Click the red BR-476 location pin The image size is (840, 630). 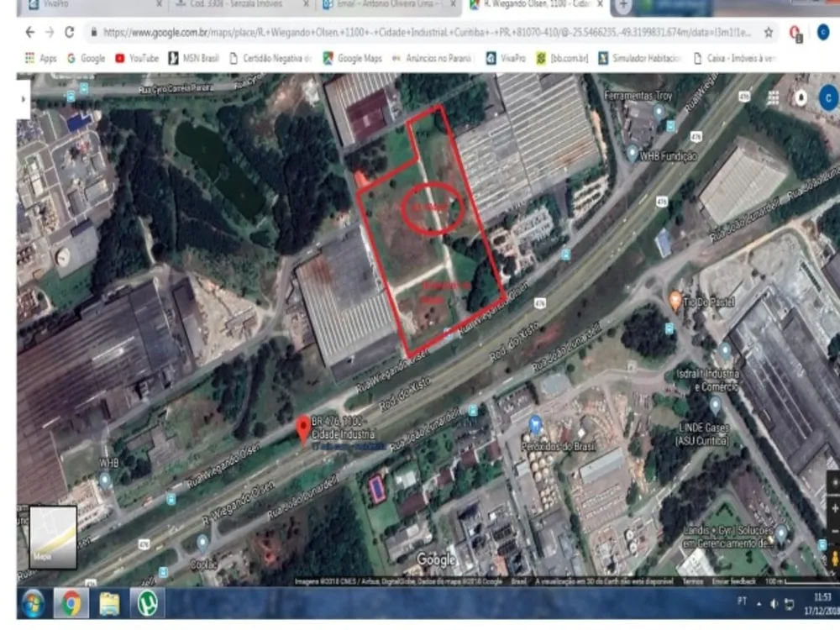point(304,429)
